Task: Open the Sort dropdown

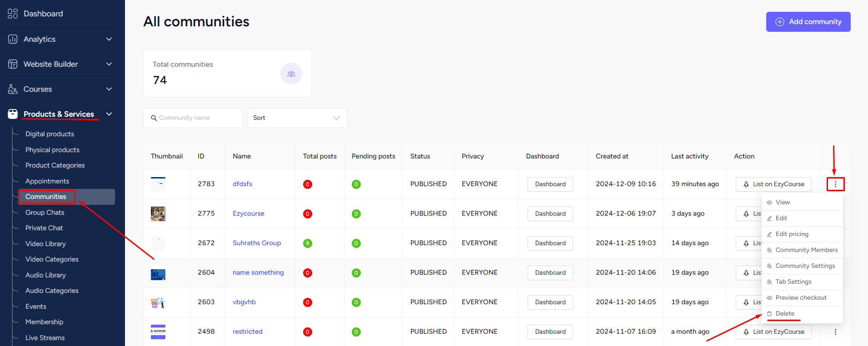Action: (x=298, y=118)
